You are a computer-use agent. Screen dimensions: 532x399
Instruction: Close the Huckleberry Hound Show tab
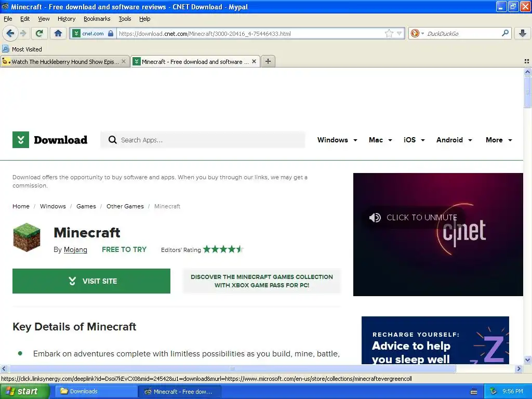pyautogui.click(x=124, y=61)
